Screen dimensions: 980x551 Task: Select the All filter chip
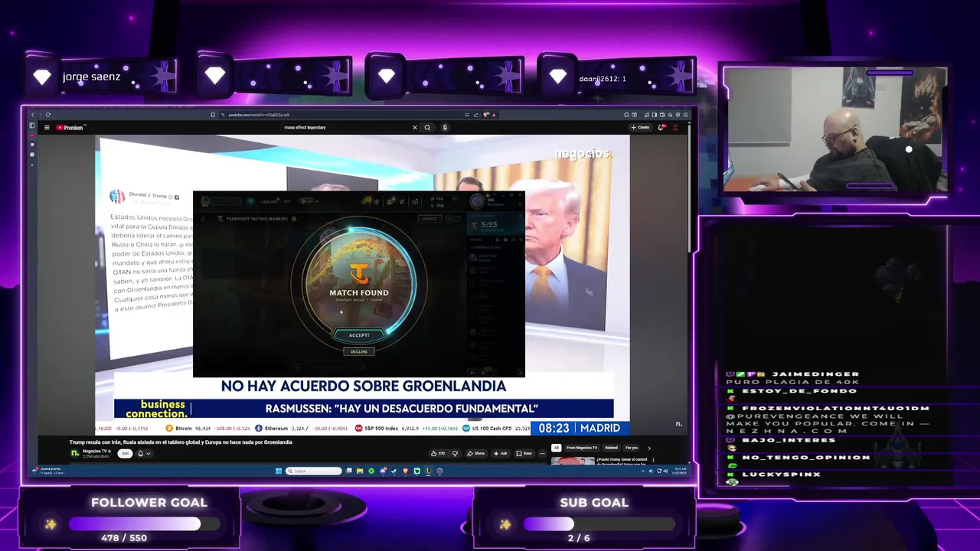[x=556, y=448]
